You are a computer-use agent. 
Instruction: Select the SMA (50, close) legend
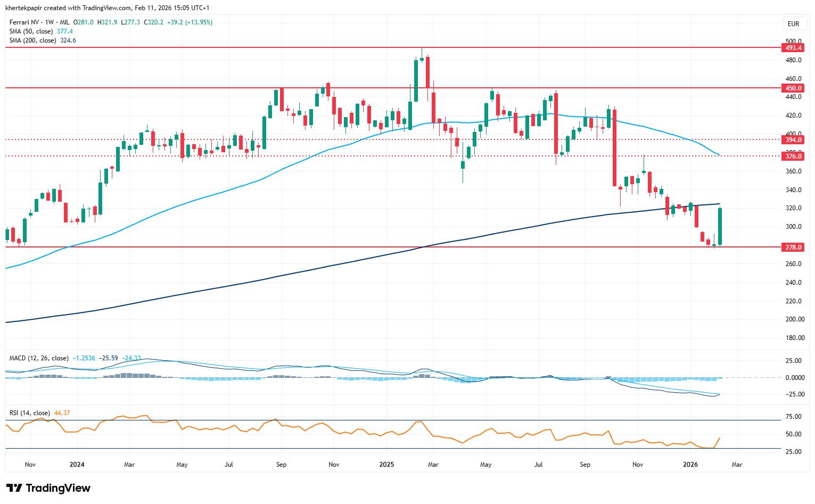click(31, 31)
